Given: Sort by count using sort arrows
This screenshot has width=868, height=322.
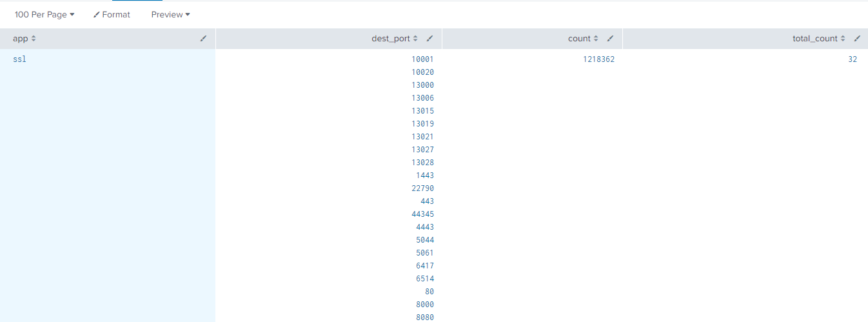Looking at the screenshot, I should 596,39.
